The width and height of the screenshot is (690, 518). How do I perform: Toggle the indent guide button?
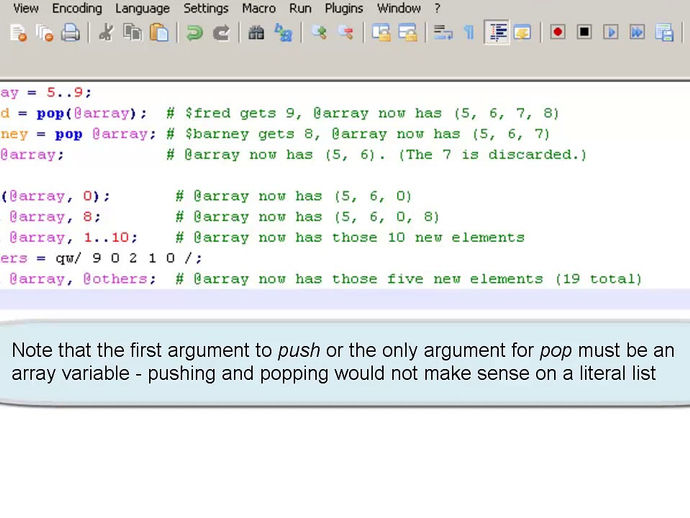[497, 32]
